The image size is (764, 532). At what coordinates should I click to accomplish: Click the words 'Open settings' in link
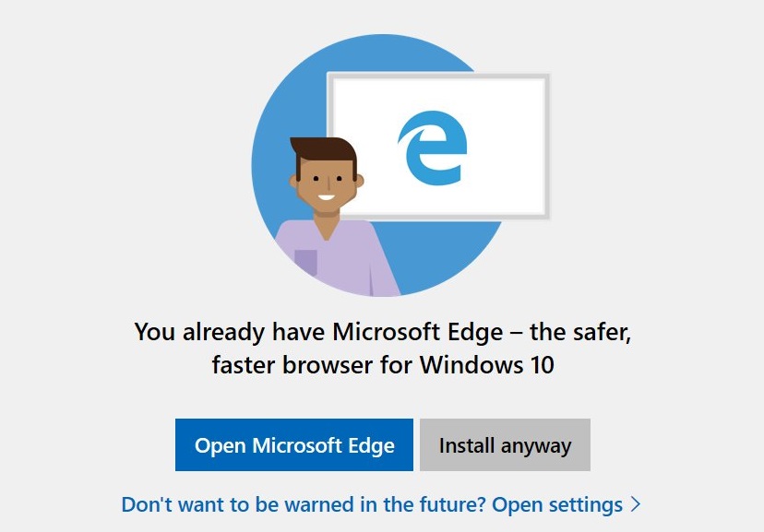coord(557,504)
